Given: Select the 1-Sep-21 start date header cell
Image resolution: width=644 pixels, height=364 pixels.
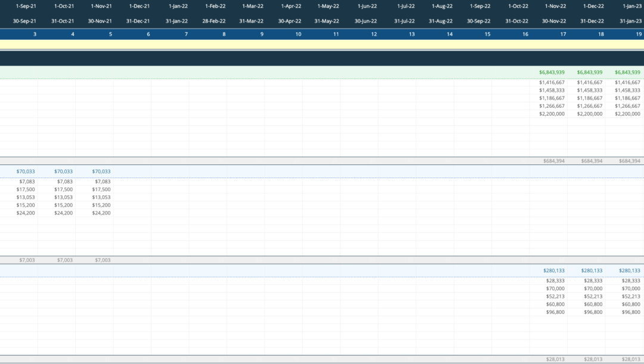Looking at the screenshot, I should pos(26,6).
